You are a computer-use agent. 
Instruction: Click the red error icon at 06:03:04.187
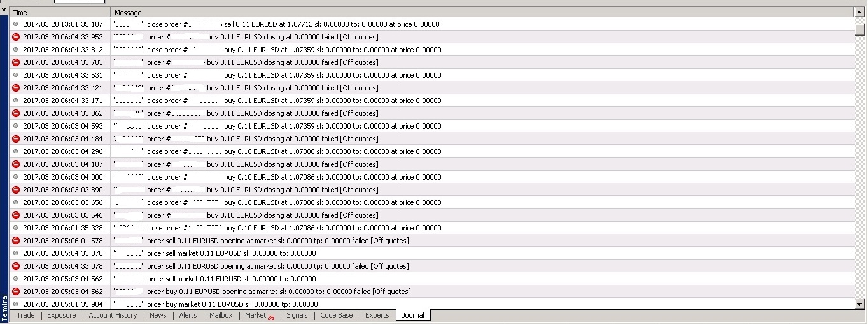click(16, 164)
